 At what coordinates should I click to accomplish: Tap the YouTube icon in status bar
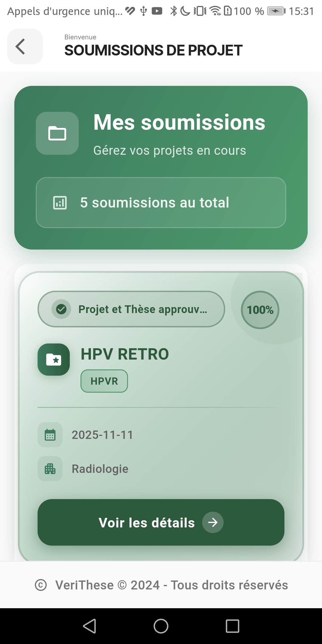click(x=157, y=11)
